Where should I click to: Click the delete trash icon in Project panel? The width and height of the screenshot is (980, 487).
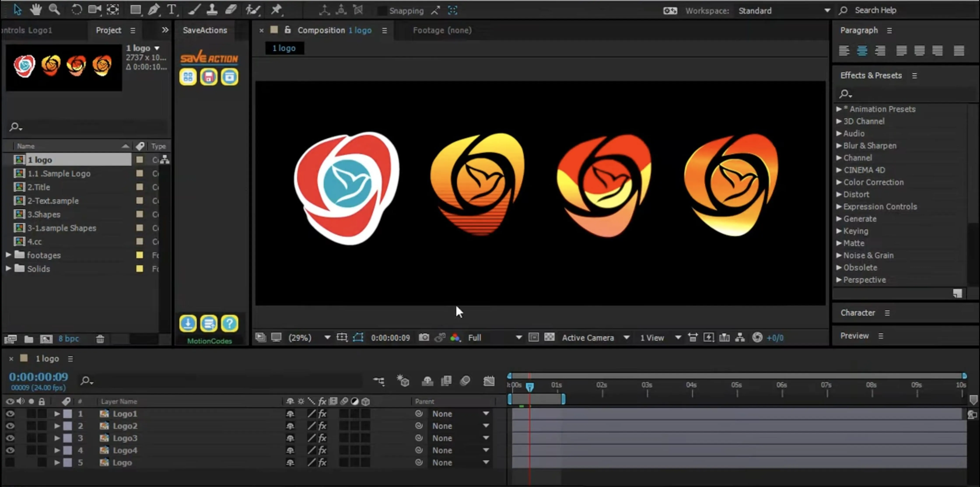(100, 339)
